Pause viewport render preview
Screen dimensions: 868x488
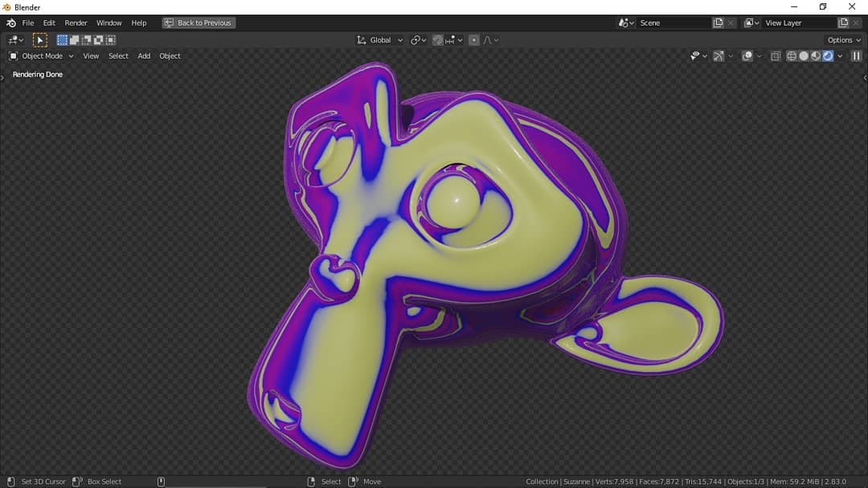857,56
